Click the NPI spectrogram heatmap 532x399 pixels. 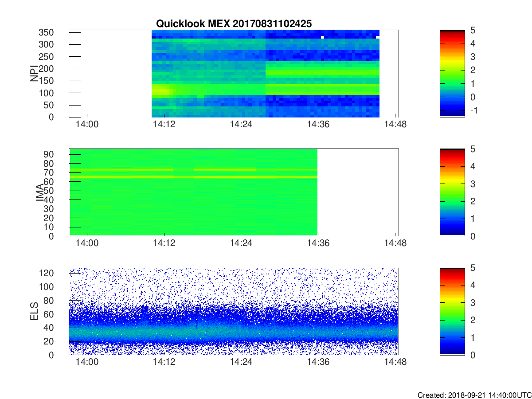pos(265,74)
